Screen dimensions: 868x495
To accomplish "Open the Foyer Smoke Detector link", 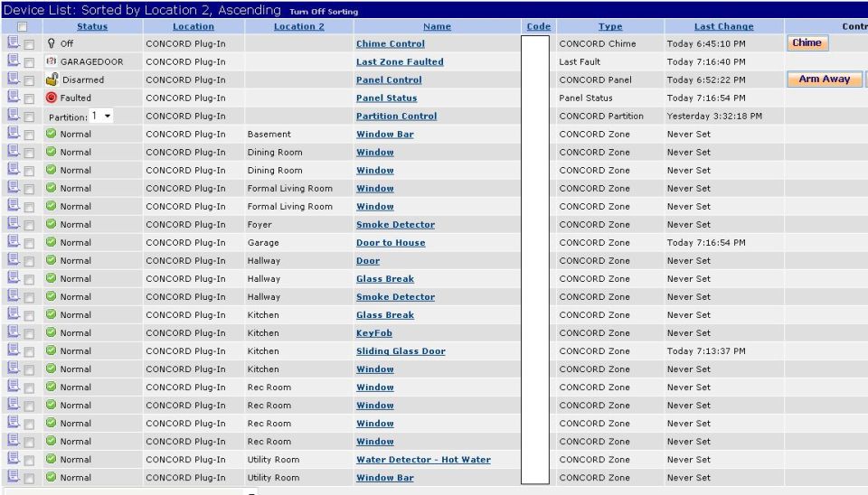I will coord(395,224).
